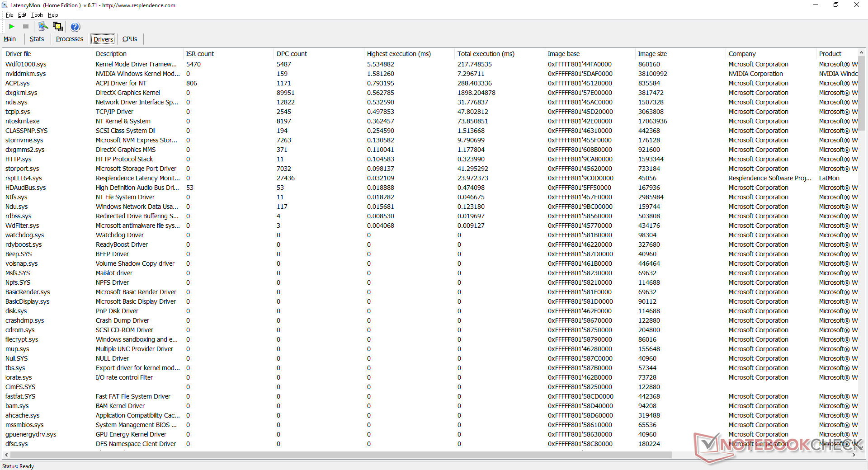Select the Wdf01000.sys driver row
This screenshot has height=470, width=868.
tap(430, 64)
